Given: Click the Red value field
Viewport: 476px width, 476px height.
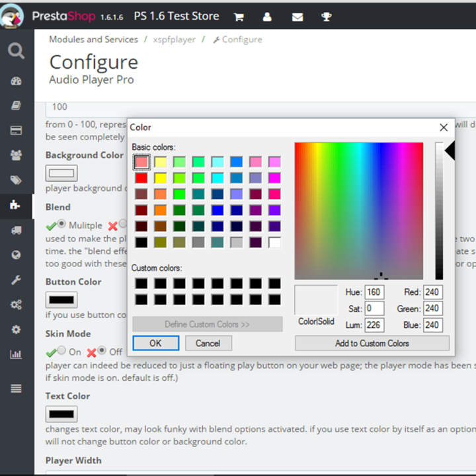Looking at the screenshot, I should (x=433, y=292).
